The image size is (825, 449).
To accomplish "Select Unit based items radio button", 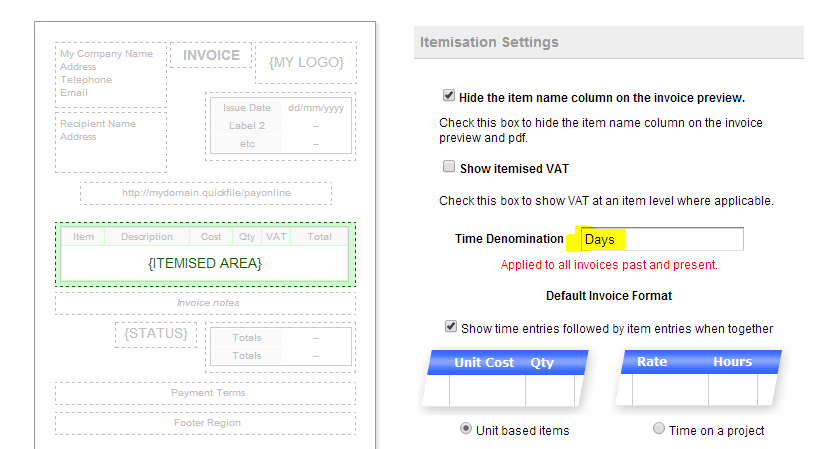I will [466, 430].
